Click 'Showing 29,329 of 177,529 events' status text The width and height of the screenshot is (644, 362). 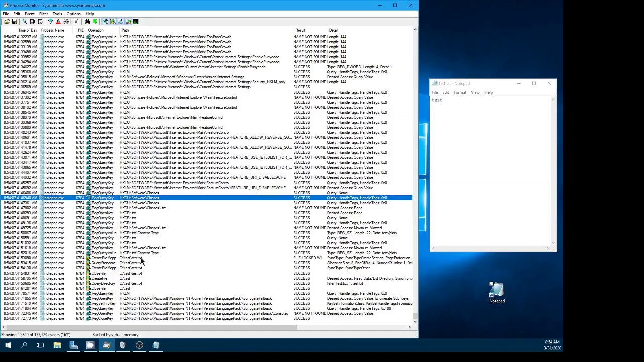click(36, 335)
